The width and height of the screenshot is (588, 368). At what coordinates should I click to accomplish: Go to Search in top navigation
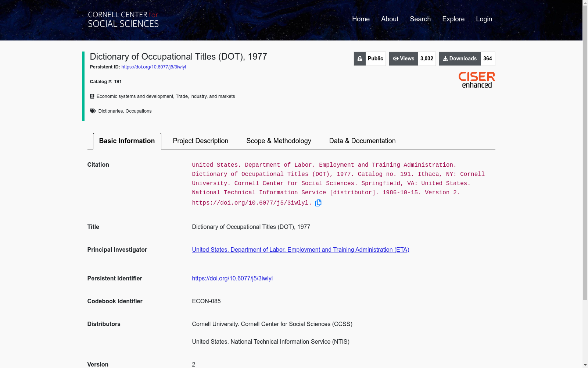pos(420,19)
